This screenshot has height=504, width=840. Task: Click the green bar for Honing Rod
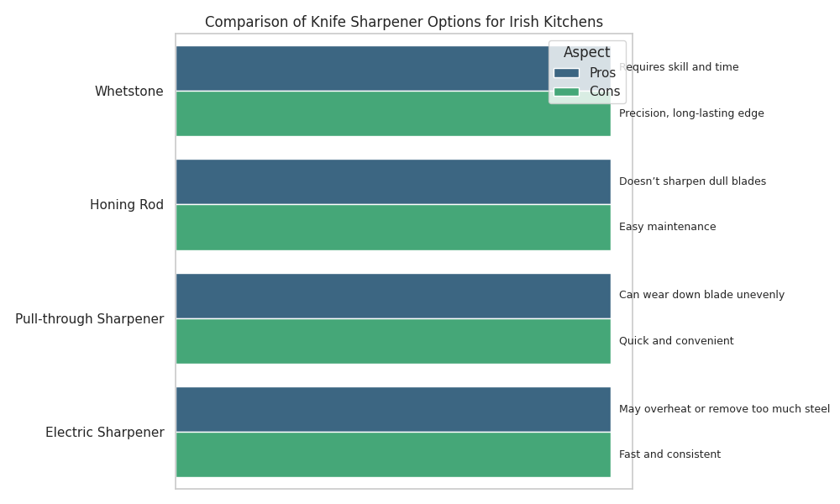coord(393,228)
